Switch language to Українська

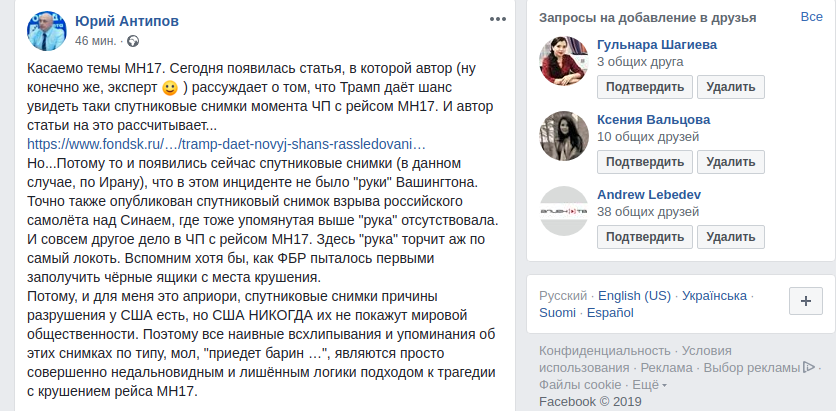pos(714,296)
